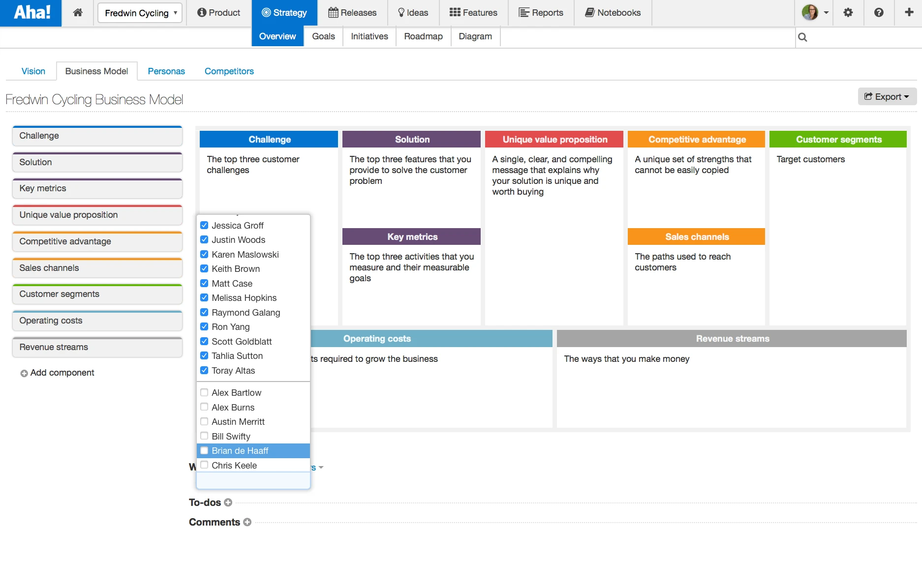Click the Revenue streams canvas header
The image size is (922, 588).
[732, 339]
